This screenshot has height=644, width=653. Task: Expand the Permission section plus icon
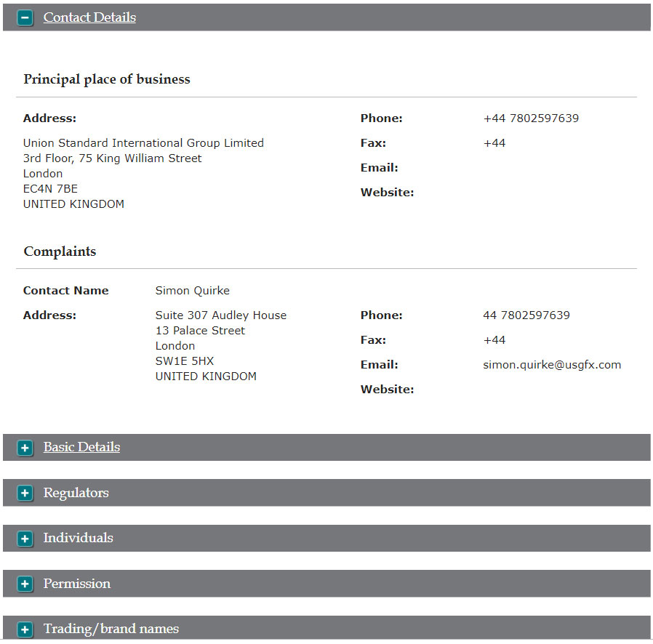[25, 584]
